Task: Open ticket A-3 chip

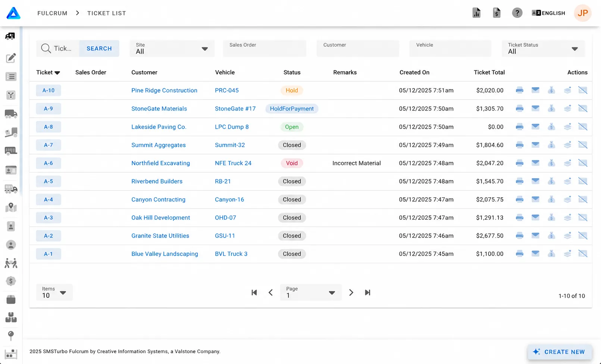Action: pyautogui.click(x=48, y=217)
